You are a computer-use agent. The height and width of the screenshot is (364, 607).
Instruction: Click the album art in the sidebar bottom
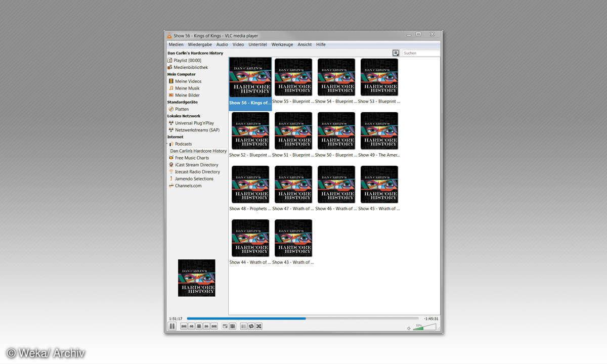pos(197,278)
